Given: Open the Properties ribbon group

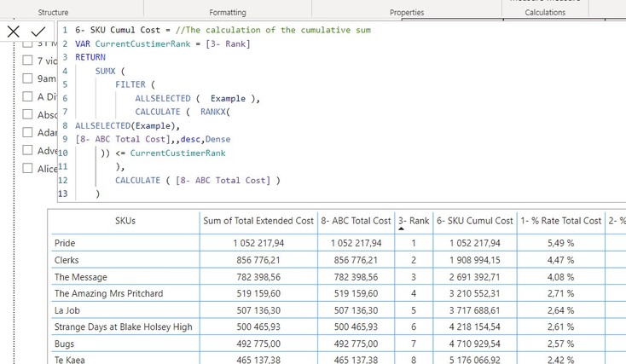Looking at the screenshot, I should (x=407, y=13).
